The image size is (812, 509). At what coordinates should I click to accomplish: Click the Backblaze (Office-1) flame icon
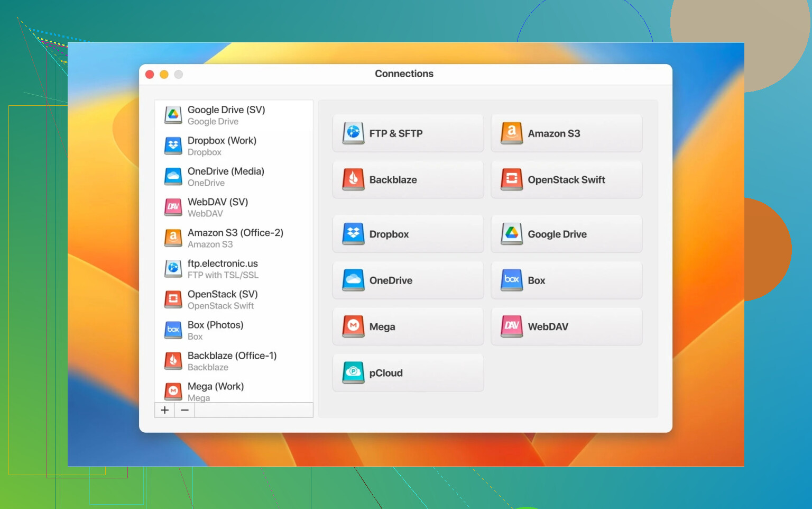tap(173, 360)
